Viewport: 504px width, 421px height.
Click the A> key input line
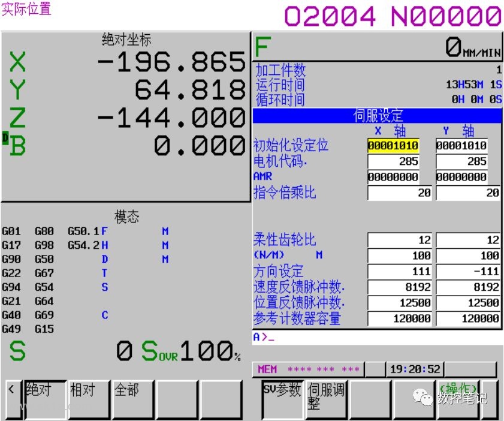coord(377,337)
